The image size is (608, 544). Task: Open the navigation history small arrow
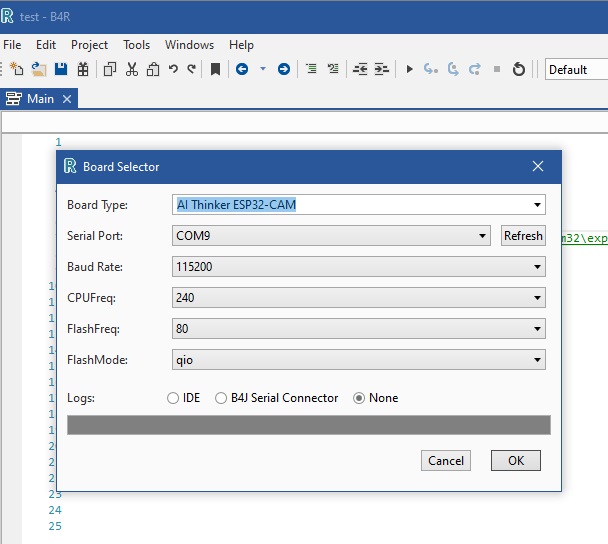click(x=263, y=69)
